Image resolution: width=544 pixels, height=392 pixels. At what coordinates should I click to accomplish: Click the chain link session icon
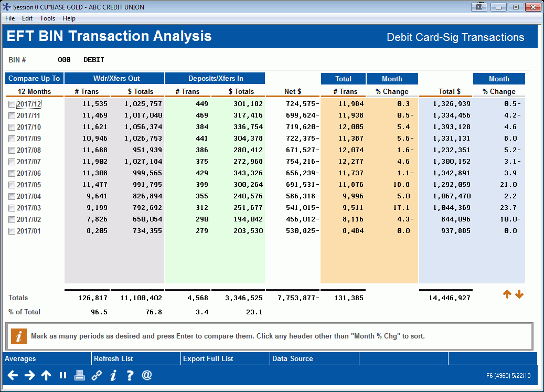(x=97, y=375)
